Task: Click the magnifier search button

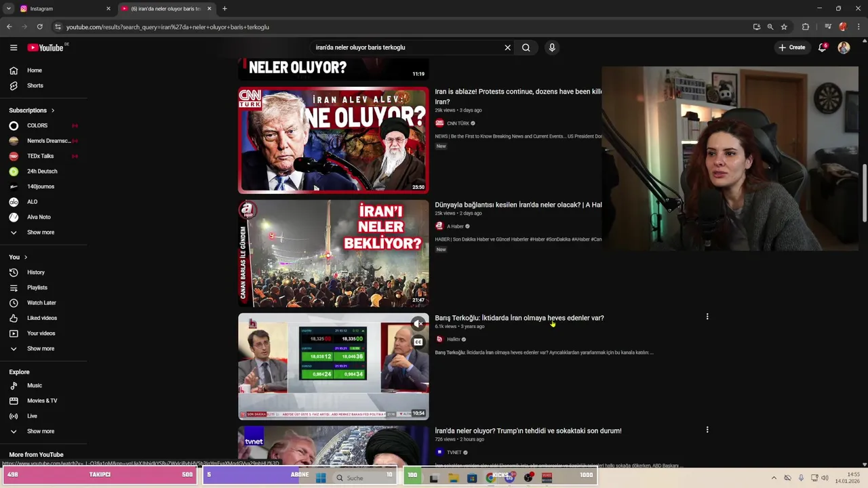Action: pos(526,47)
